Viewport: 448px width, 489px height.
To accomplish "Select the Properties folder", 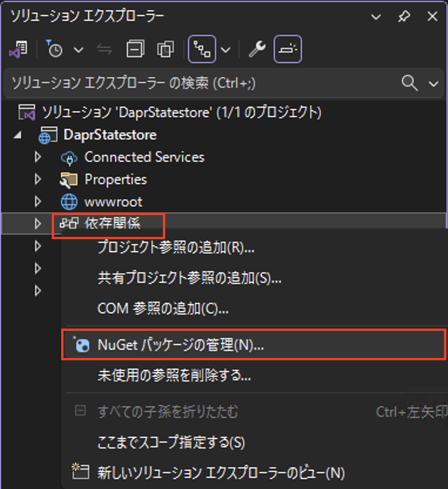I will 115,179.
